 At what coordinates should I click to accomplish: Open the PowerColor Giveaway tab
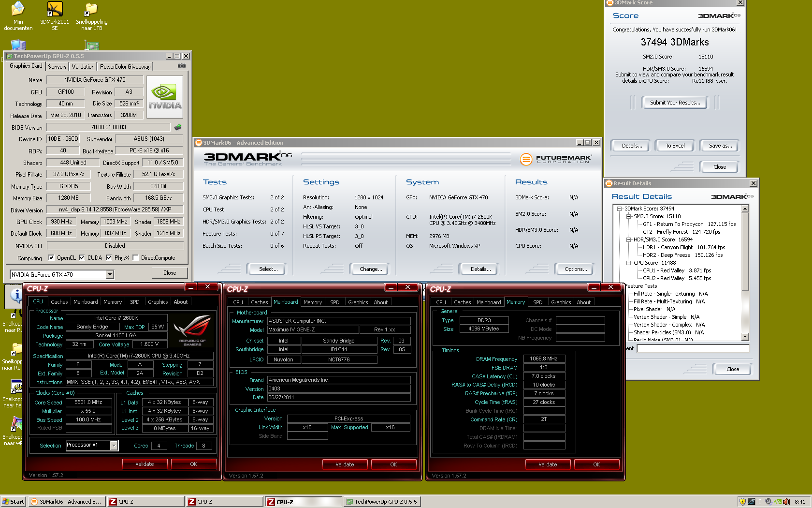[125, 67]
